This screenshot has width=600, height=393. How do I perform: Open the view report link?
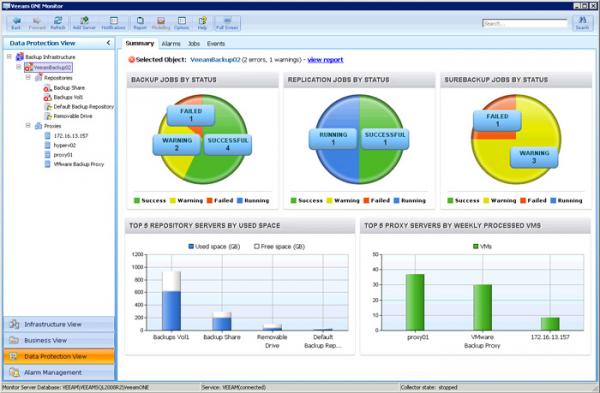[325, 60]
